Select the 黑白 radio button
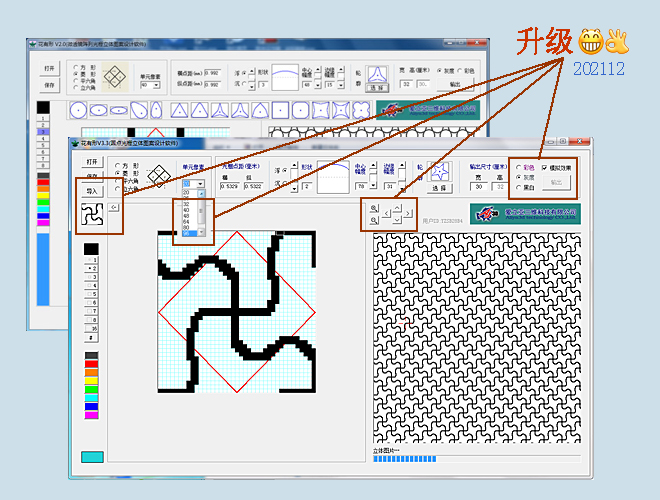This screenshot has width=660, height=500. 516,186
